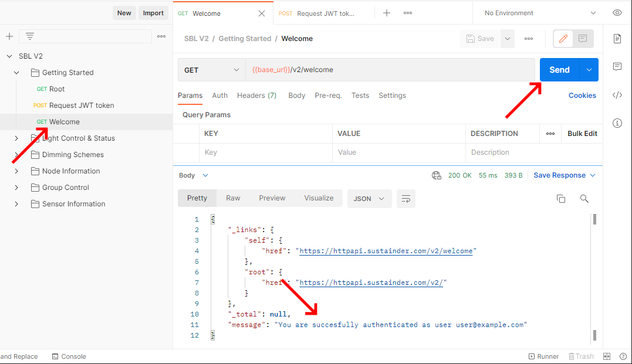Launch the collection Runner

[544, 356]
